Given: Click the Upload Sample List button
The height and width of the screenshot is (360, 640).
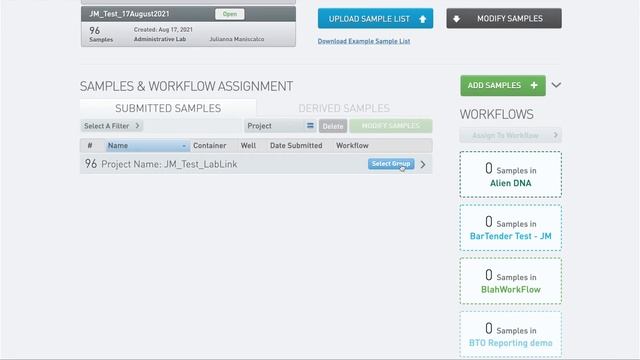Looking at the screenshot, I should pyautogui.click(x=376, y=19).
